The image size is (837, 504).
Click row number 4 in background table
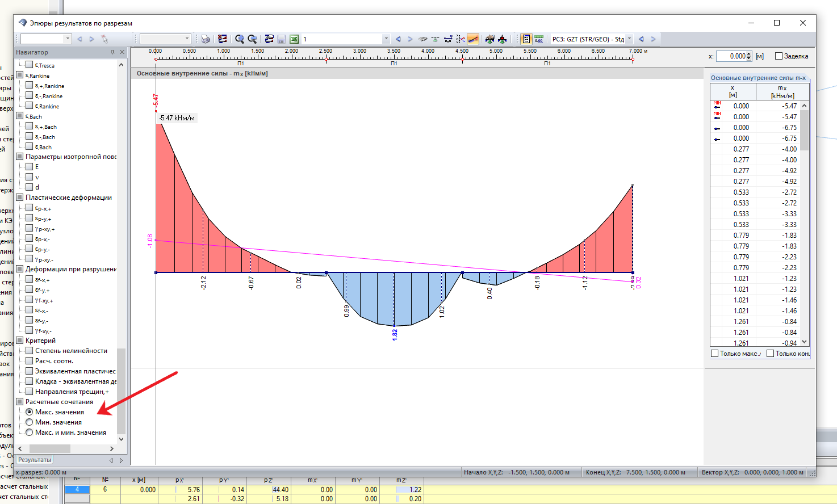click(77, 489)
